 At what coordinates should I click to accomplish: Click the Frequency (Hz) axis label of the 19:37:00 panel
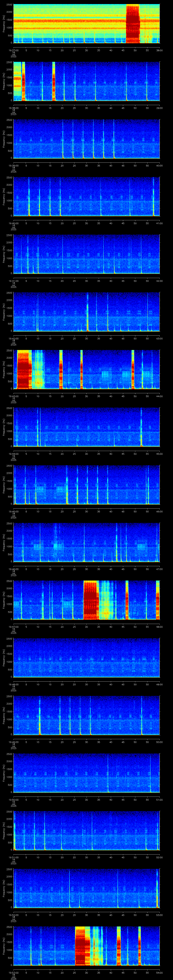point(4,24)
